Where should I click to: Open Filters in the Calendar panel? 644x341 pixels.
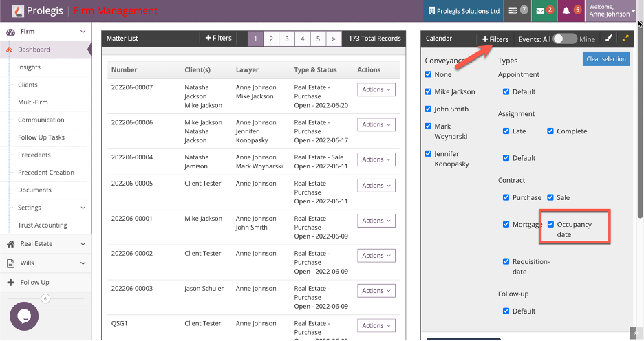pos(495,39)
